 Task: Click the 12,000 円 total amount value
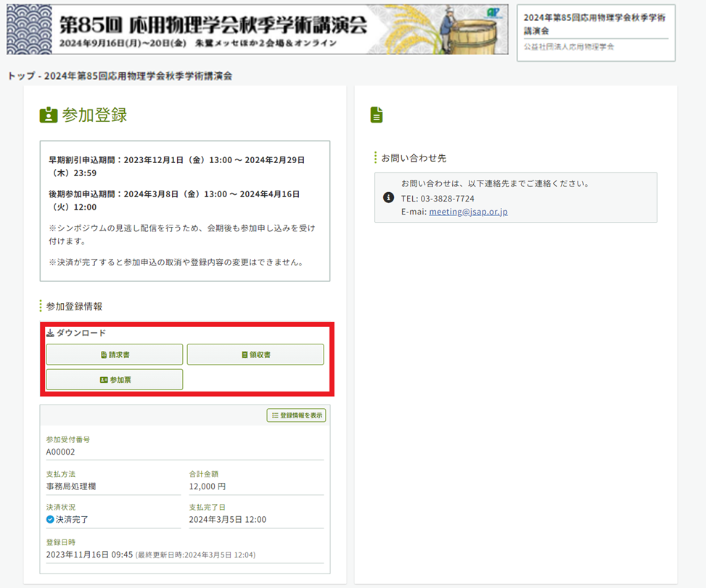click(208, 486)
